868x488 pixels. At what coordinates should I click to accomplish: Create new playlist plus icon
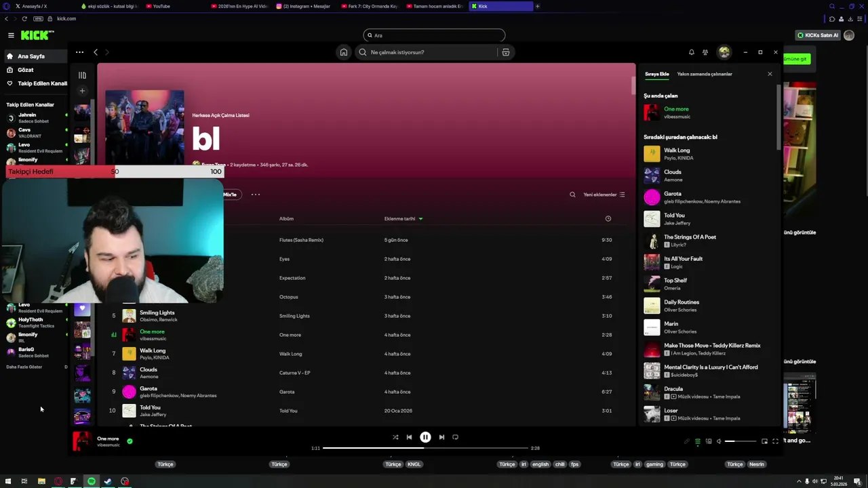pos(82,91)
